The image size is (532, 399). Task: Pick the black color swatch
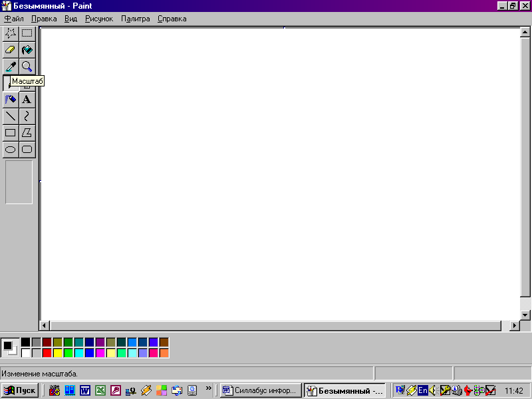click(26, 342)
